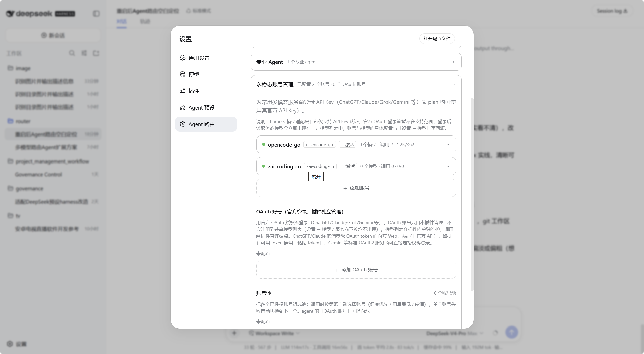Screen dimensions: 644x354
Task: Click the deepseek logo in sidebar
Action: pos(40,14)
